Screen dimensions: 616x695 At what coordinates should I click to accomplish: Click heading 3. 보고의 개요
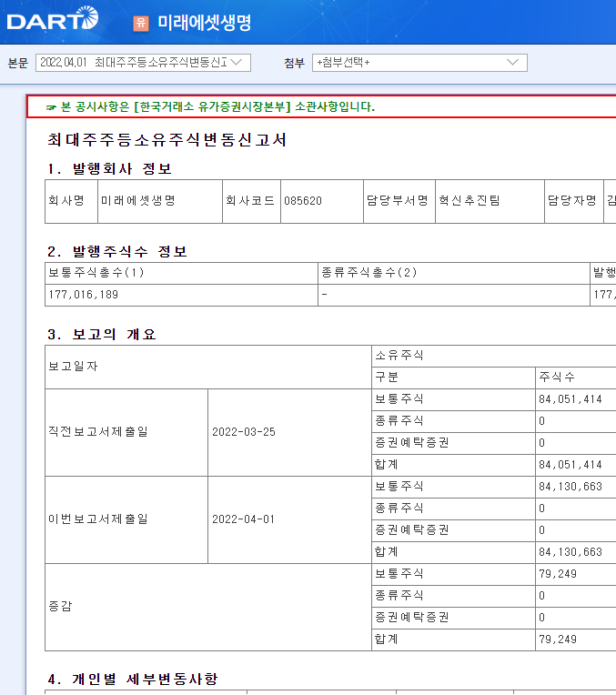click(x=102, y=334)
